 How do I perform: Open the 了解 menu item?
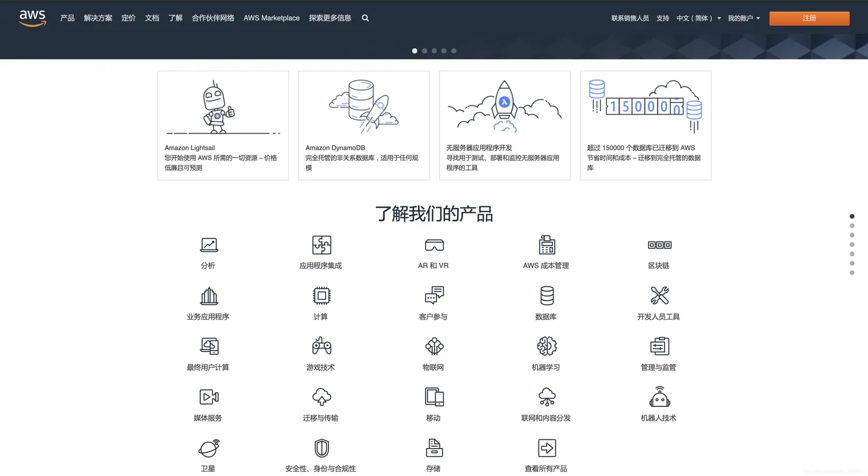(x=175, y=18)
